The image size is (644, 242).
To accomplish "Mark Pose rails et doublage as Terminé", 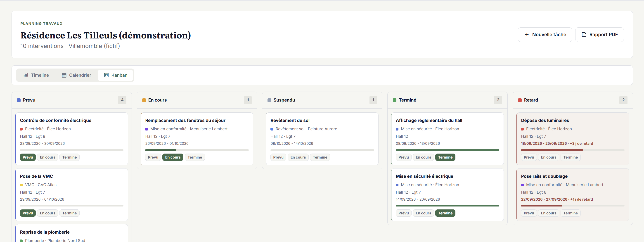I will (571, 213).
